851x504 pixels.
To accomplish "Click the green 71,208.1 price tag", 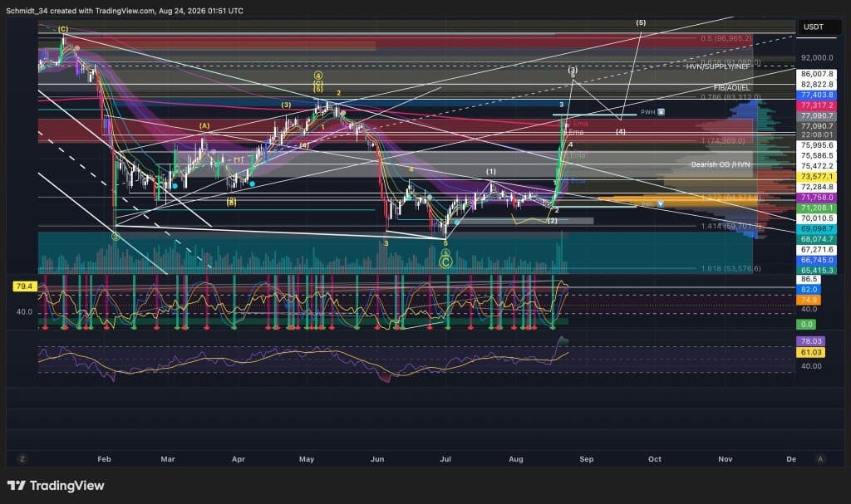I will 817,208.
